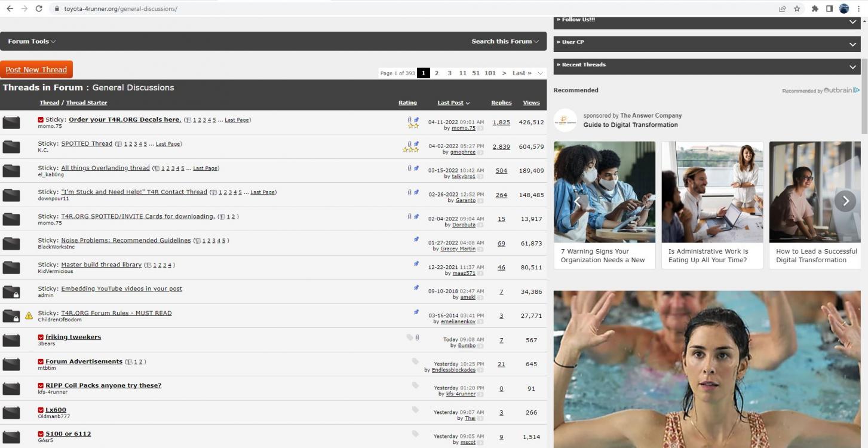Viewport: 868px width, 448px height.
Task: Open the Search this Forum dropdown
Action: (505, 41)
